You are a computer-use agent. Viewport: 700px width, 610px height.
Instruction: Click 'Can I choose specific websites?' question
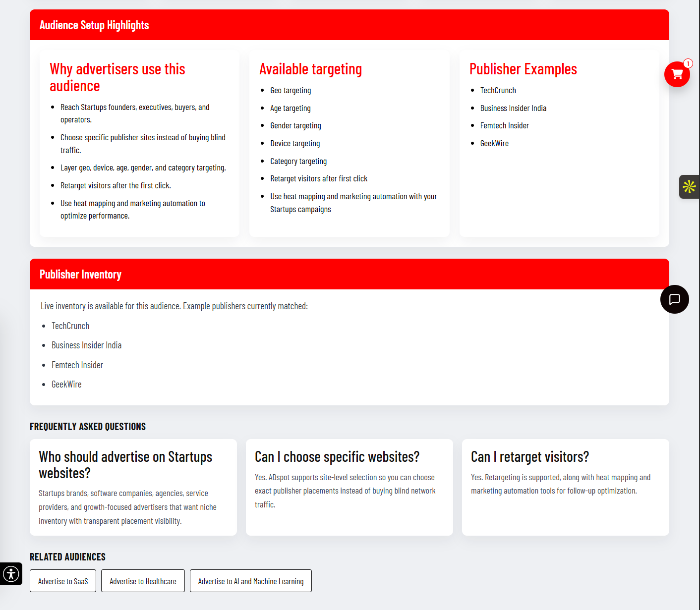(x=337, y=456)
